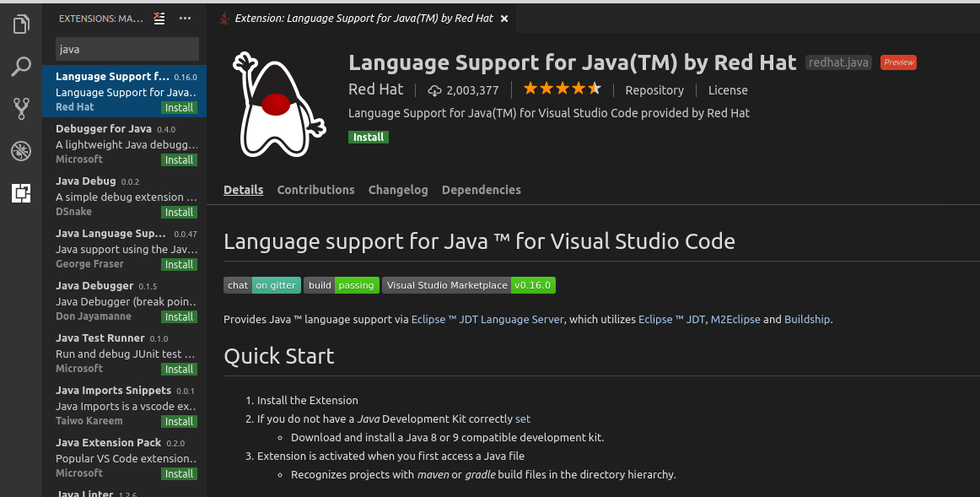Click the Extensions icon in the activity bar
This screenshot has width=980, height=497.
tap(21, 193)
